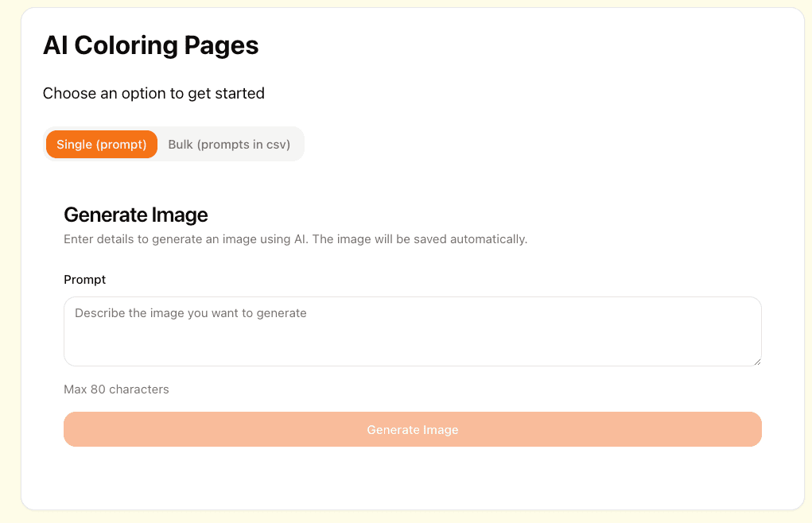812x523 pixels.
Task: Click the Max 80 characters hint
Action: [x=116, y=389]
